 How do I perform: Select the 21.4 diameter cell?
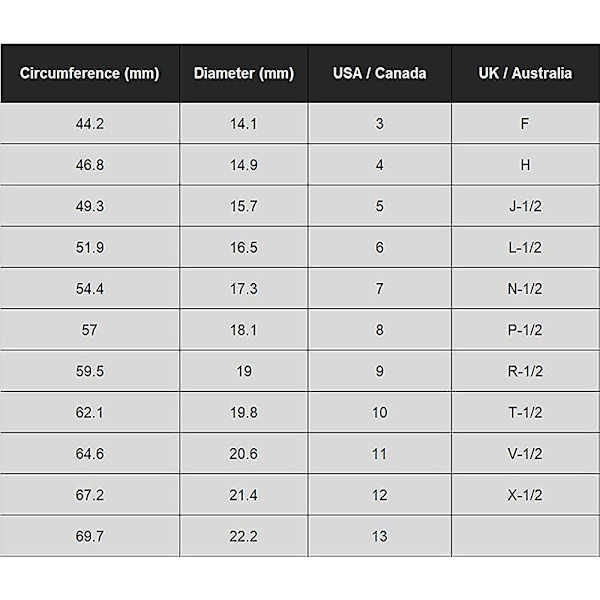[x=244, y=495]
